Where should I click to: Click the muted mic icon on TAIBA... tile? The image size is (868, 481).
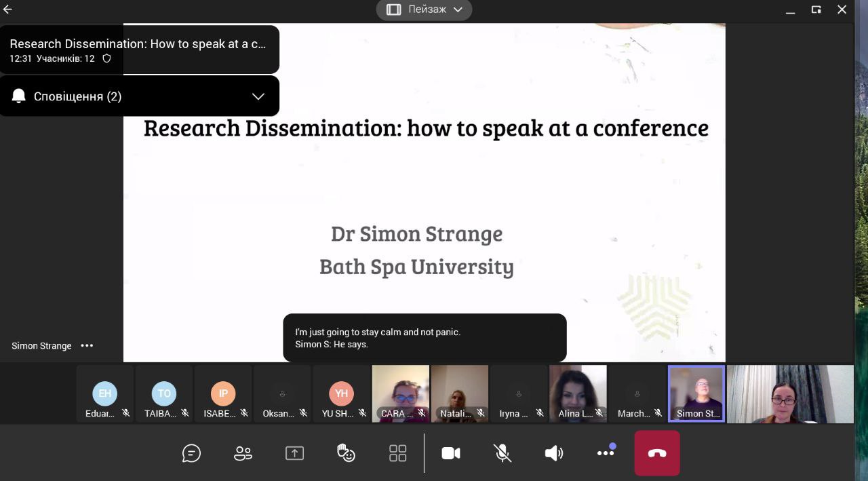coord(185,413)
